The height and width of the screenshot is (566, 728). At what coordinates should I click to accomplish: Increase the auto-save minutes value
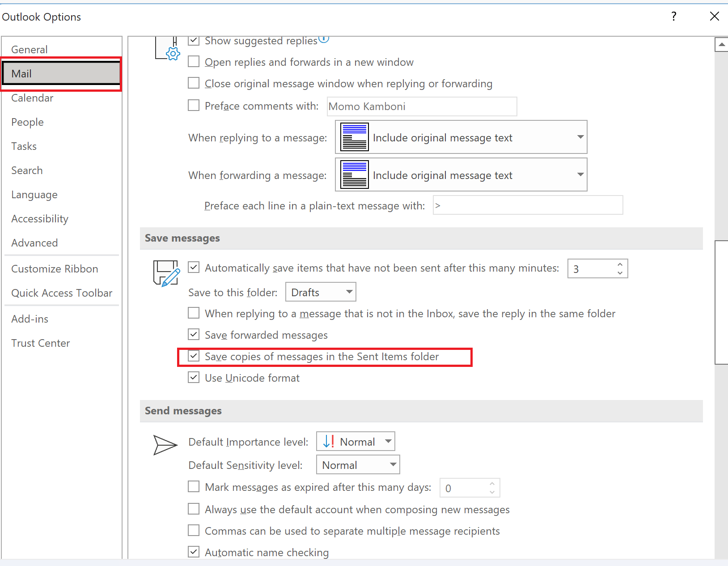pyautogui.click(x=620, y=264)
